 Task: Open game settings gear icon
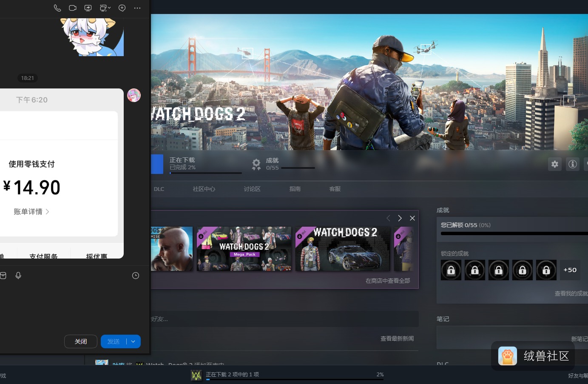555,164
